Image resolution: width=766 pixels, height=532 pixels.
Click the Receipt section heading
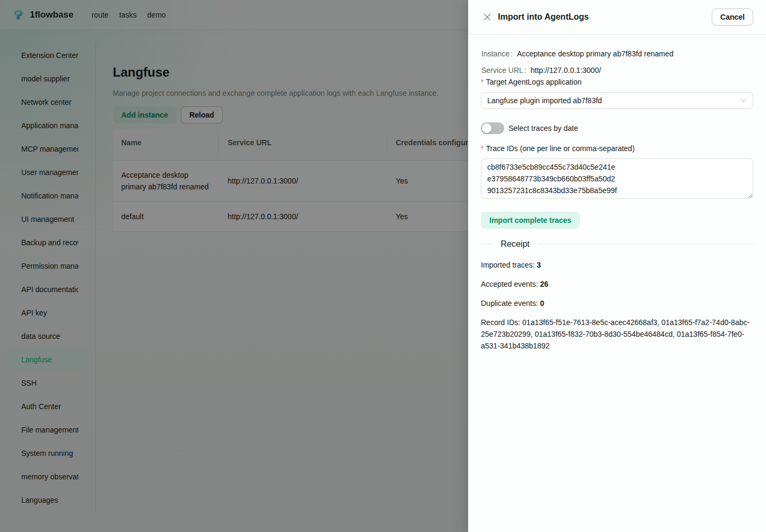[x=515, y=244]
